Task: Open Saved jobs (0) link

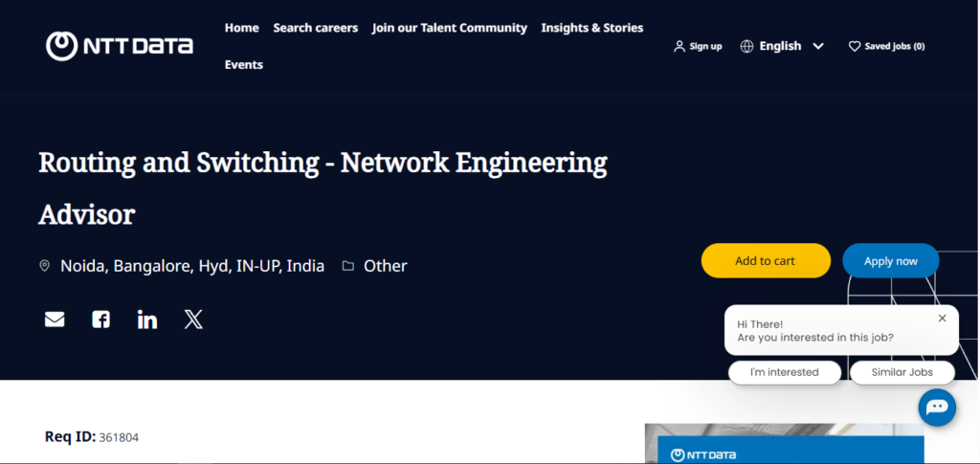Action: 895,46
